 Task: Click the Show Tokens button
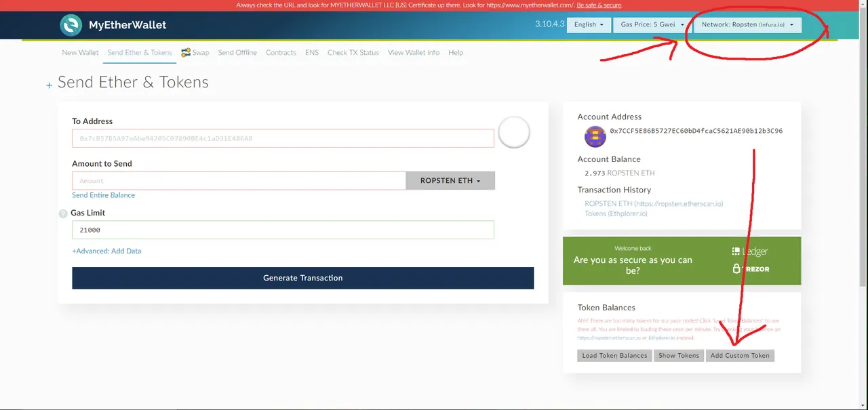point(679,355)
